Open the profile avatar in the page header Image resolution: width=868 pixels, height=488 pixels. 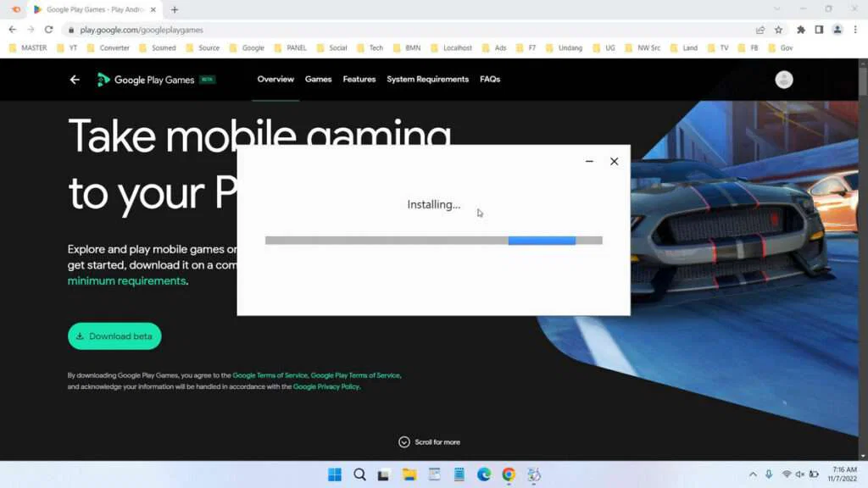click(784, 79)
